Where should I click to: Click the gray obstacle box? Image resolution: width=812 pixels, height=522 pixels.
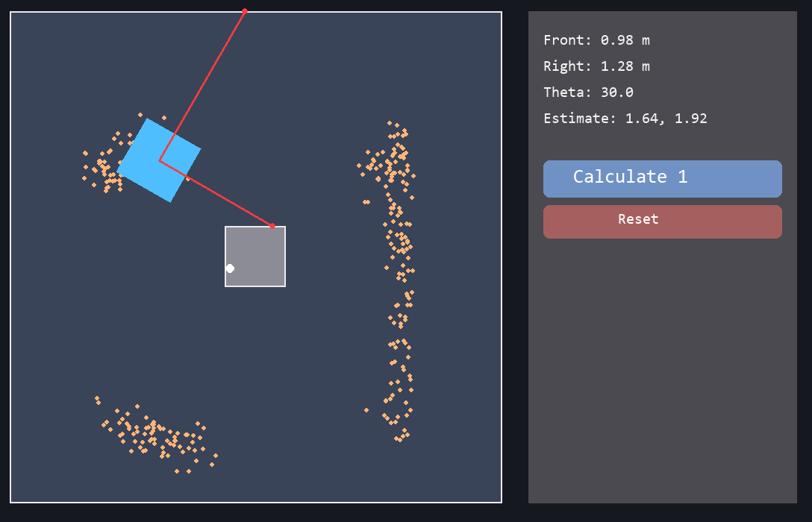click(255, 257)
